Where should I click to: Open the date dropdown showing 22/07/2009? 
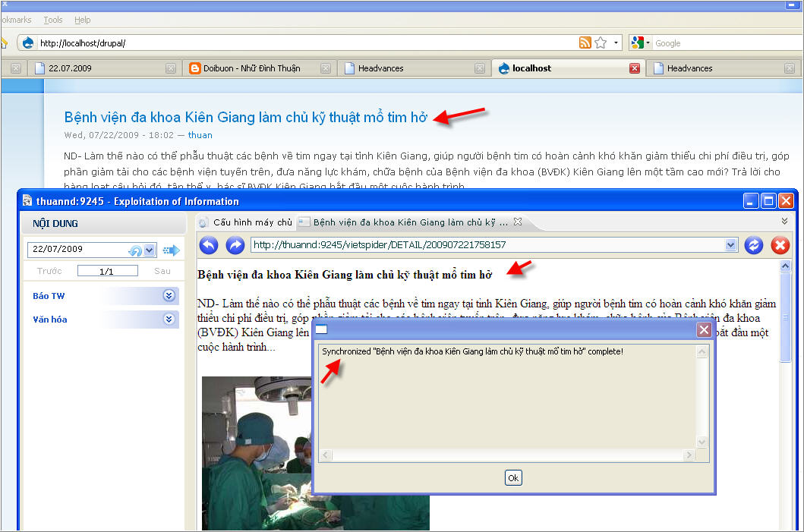149,250
